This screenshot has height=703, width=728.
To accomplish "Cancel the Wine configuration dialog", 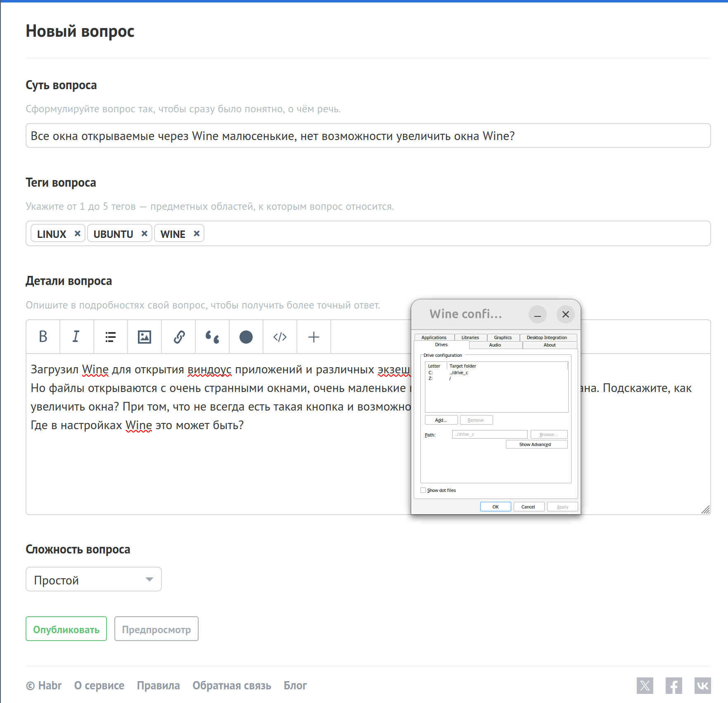I will (528, 507).
